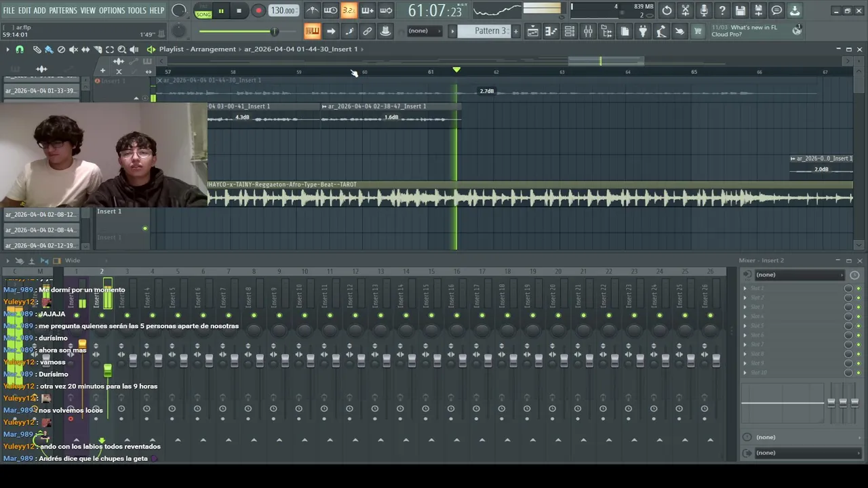Toggle the playlist snap magnet icon
Viewport: 868px width, 488px height.
click(20, 49)
